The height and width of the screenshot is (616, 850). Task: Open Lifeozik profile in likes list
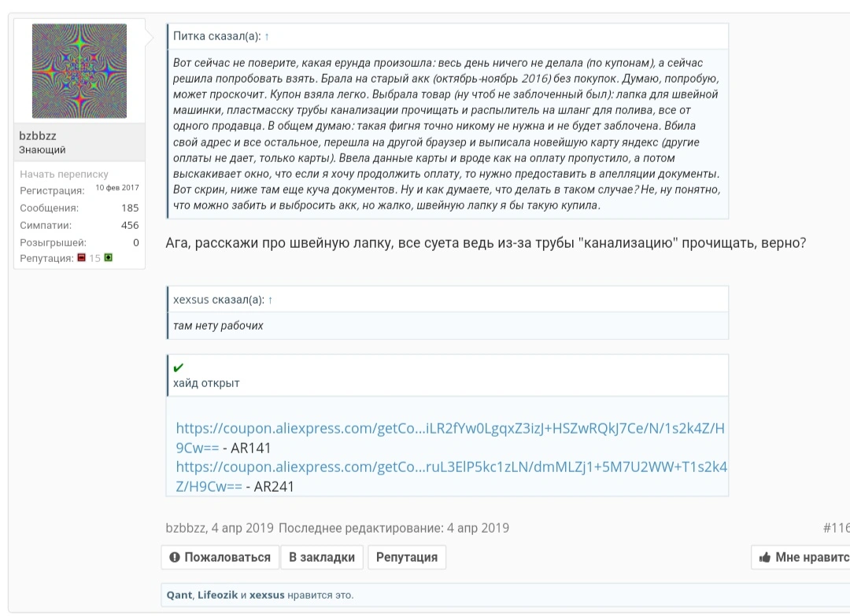tap(217, 595)
